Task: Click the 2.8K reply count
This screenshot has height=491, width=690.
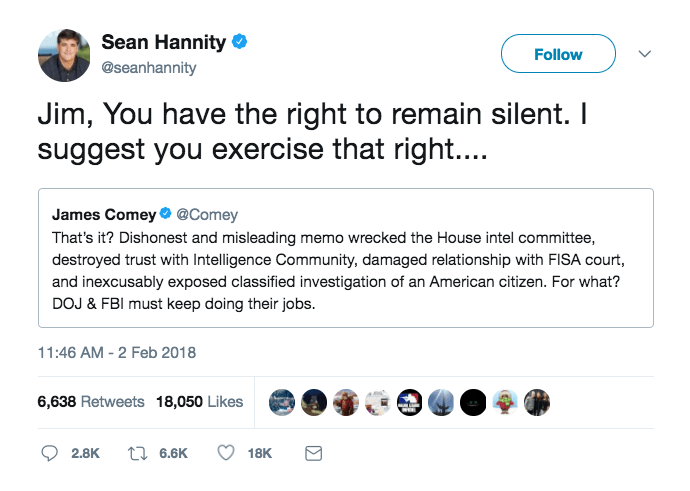Action: pyautogui.click(x=85, y=454)
